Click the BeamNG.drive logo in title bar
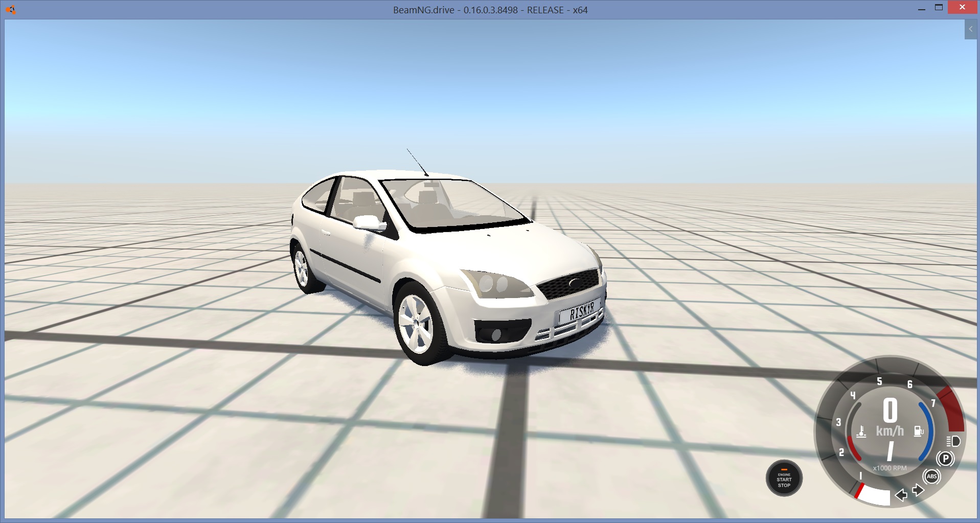980x523 pixels. [x=11, y=10]
